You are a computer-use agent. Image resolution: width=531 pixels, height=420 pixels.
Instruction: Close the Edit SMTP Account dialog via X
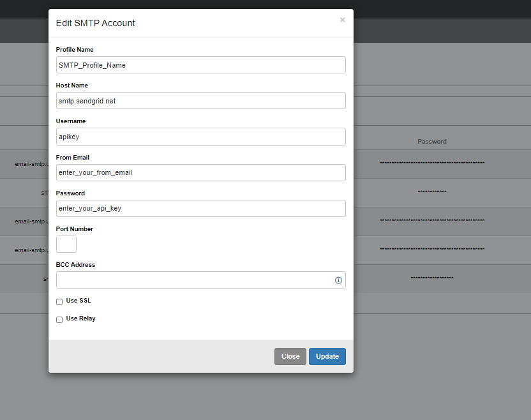click(343, 20)
